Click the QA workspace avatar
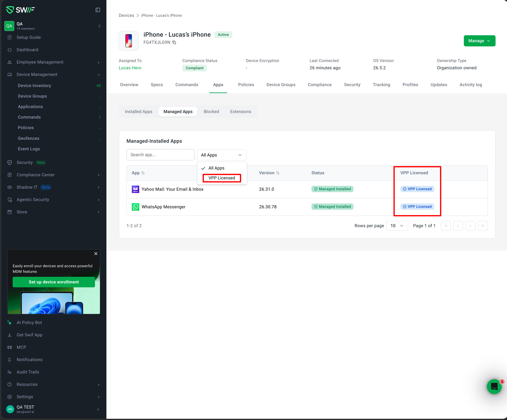The width and height of the screenshot is (507, 420). pyautogui.click(x=9, y=26)
